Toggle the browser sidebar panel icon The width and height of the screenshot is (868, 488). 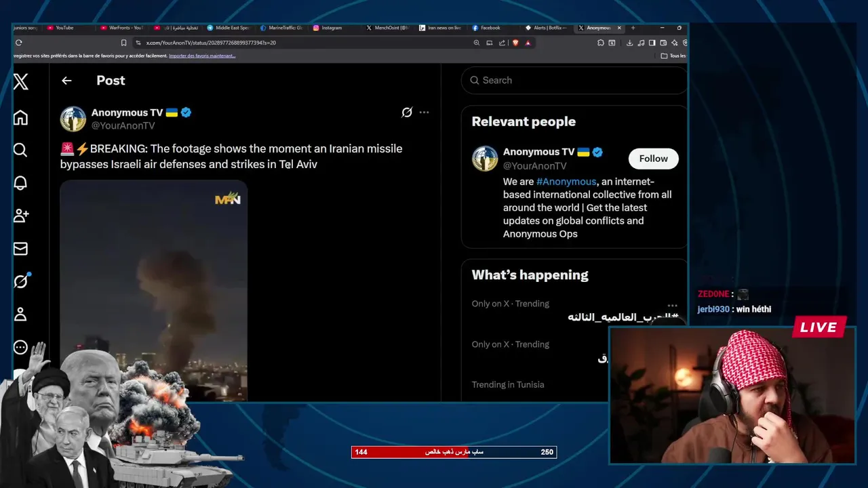(x=652, y=43)
